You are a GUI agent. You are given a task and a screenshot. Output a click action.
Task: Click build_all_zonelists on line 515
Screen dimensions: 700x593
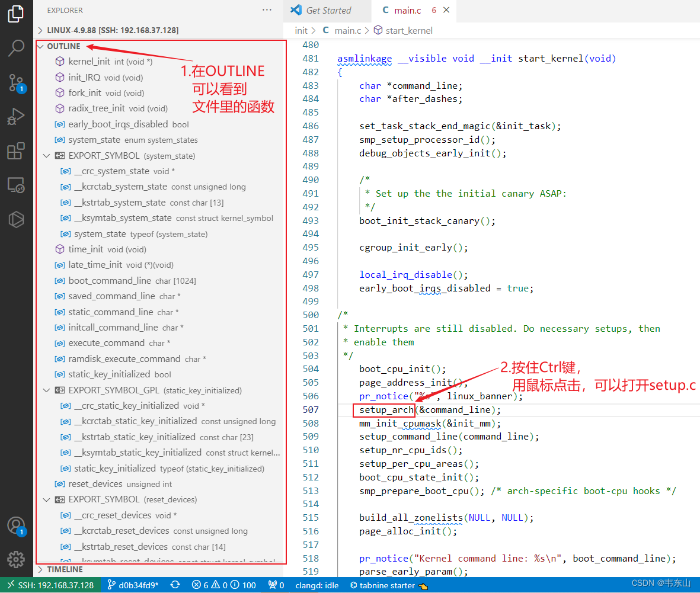click(x=411, y=518)
